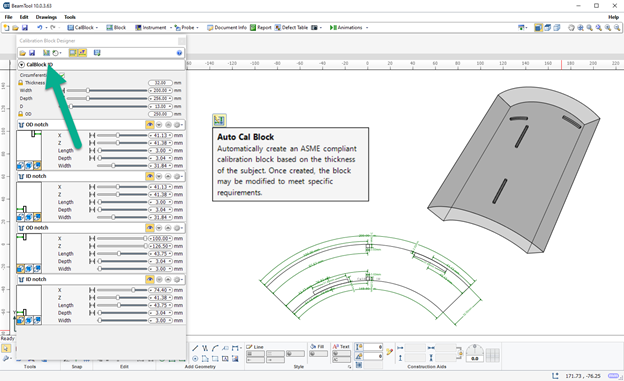
Task: Click the CalBlock Width slider
Action: click(107, 90)
